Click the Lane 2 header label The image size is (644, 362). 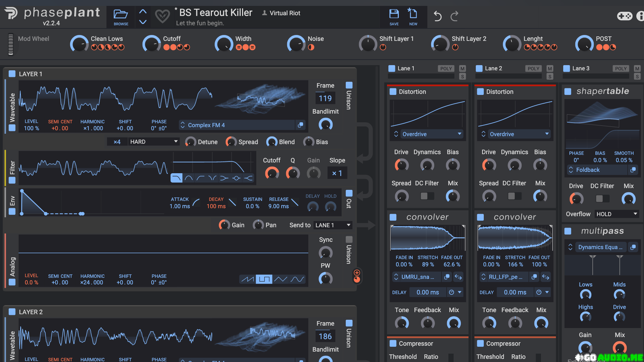pyautogui.click(x=493, y=68)
